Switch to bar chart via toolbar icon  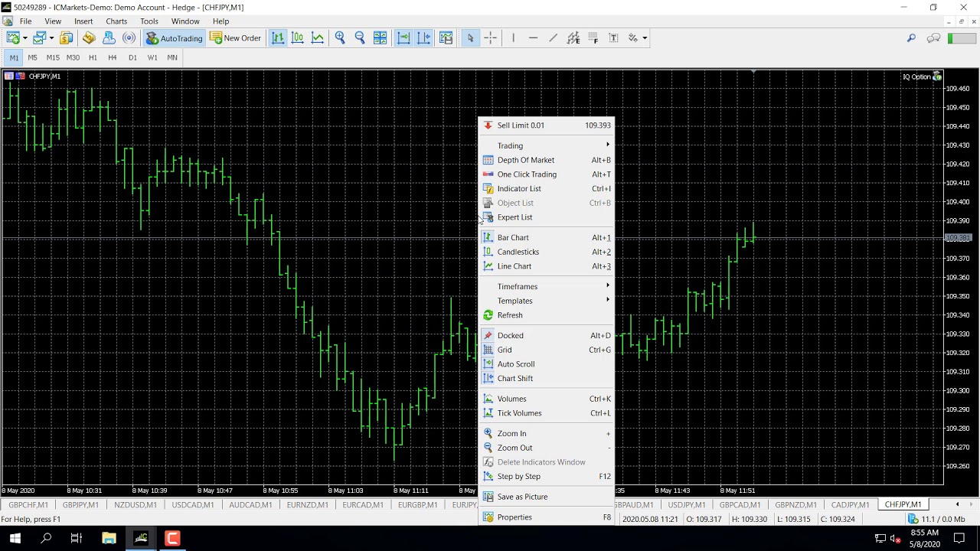tap(278, 37)
